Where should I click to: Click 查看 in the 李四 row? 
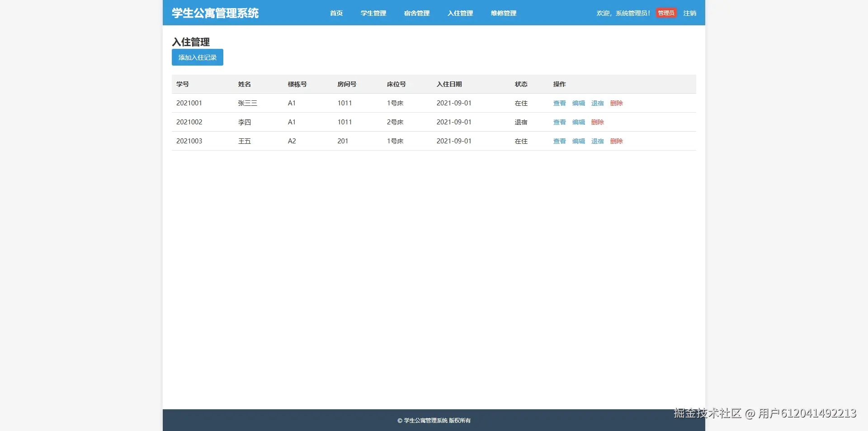tap(560, 122)
